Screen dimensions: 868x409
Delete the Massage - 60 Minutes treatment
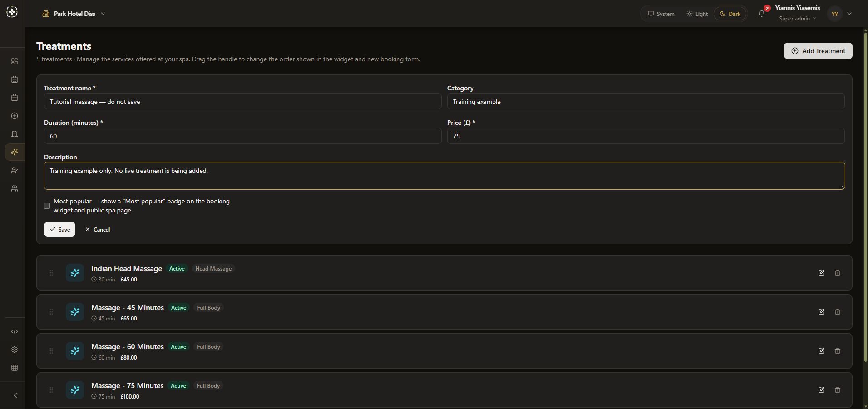(838, 351)
